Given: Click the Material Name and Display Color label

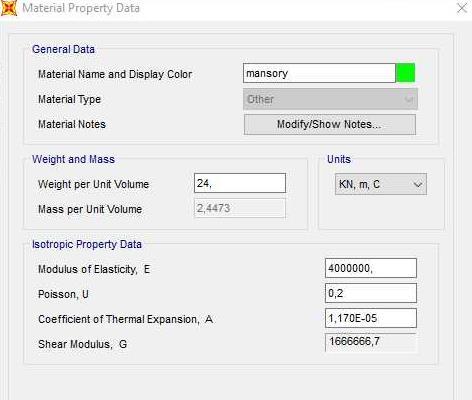Looking at the screenshot, I should [x=115, y=74].
